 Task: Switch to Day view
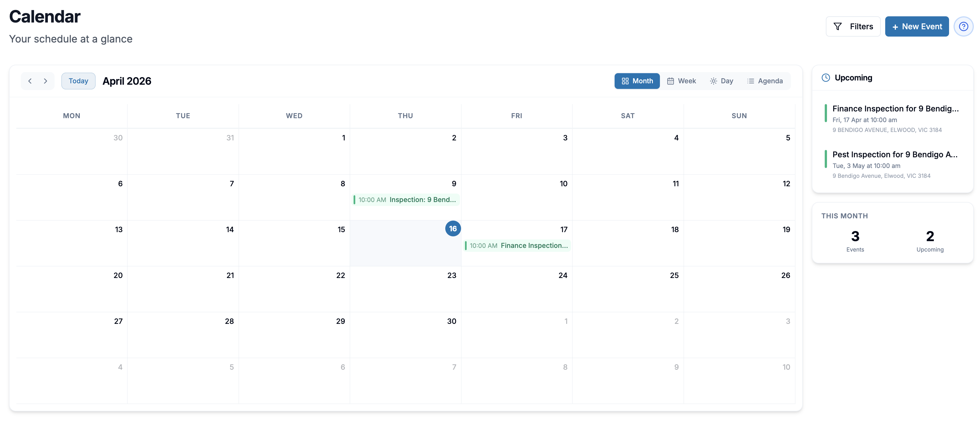coord(721,81)
